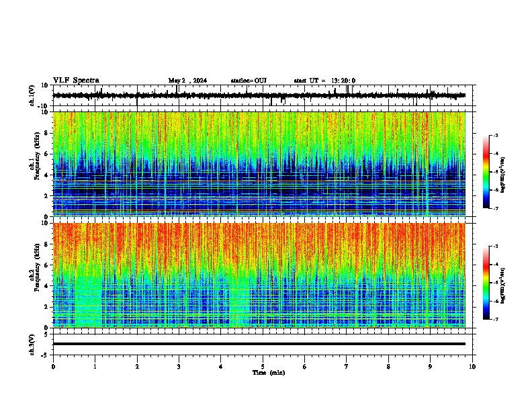Click the time axis tick label "9"

(430, 367)
